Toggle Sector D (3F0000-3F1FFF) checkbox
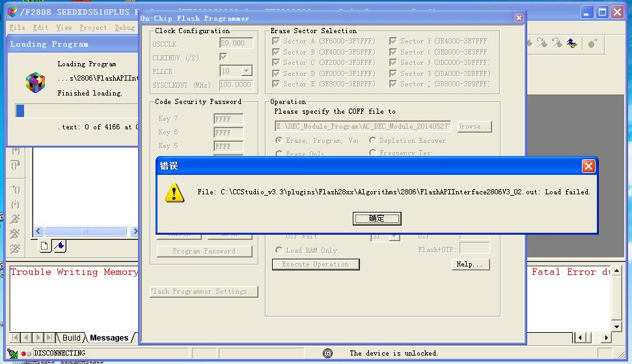This screenshot has height=364, width=632. pyautogui.click(x=276, y=73)
